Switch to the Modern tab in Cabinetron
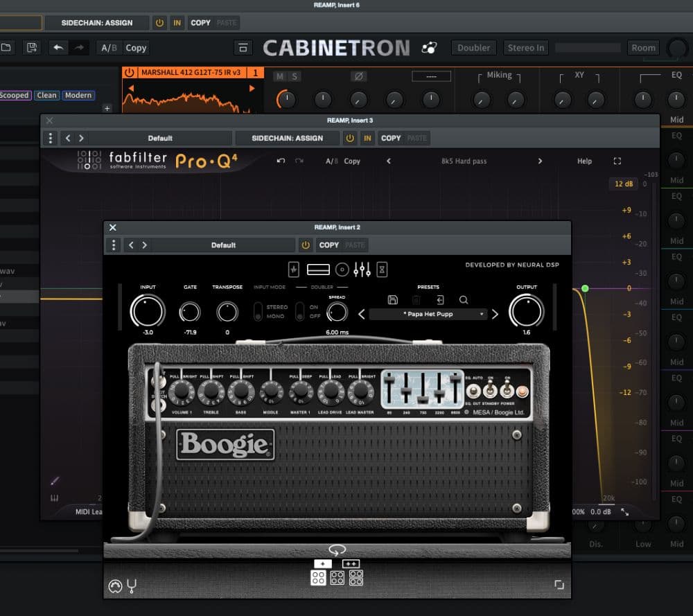Image resolution: width=693 pixels, height=616 pixels. pyautogui.click(x=77, y=95)
